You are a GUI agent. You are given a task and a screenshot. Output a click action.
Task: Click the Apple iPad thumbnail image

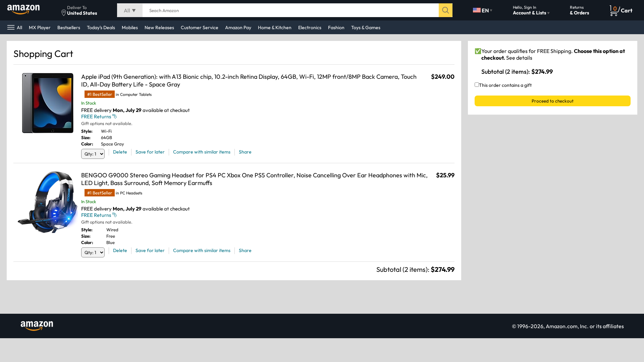pyautogui.click(x=48, y=103)
